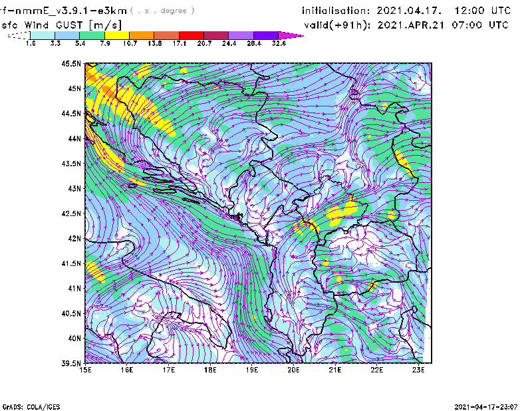Click the 20E longitude label

click(293, 370)
